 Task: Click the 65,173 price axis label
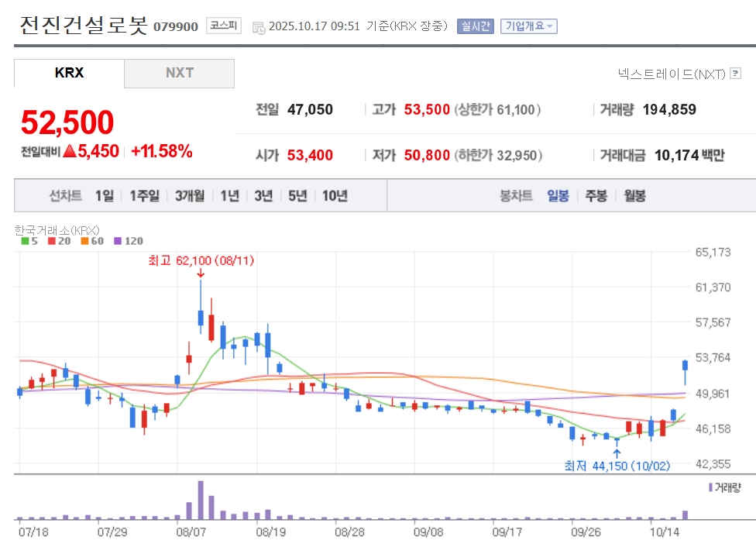(713, 252)
